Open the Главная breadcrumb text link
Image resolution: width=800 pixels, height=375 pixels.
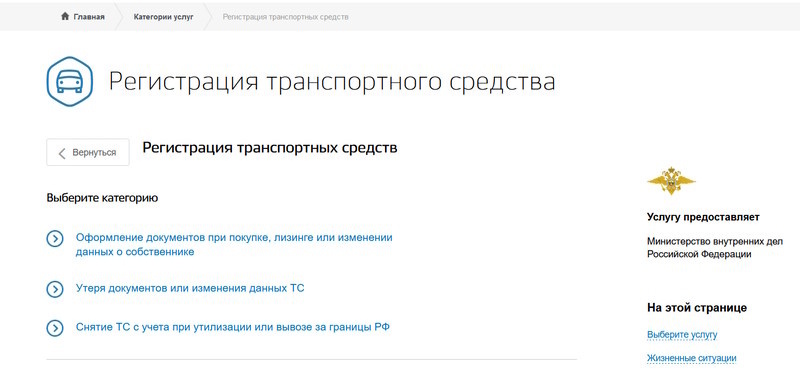tap(89, 17)
